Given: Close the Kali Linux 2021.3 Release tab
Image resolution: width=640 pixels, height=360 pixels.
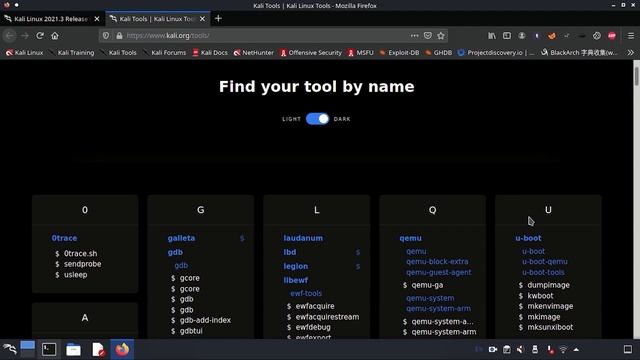Looking at the screenshot, I should (x=97, y=19).
